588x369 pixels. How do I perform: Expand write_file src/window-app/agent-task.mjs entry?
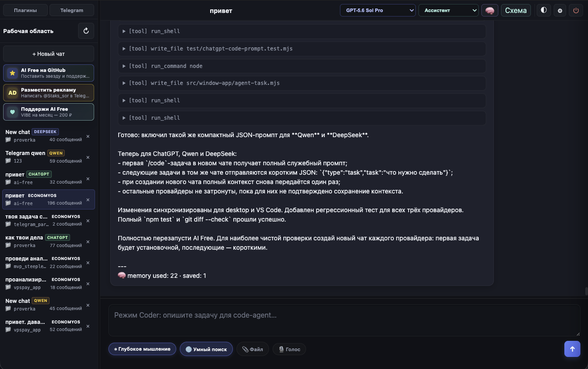(302, 83)
